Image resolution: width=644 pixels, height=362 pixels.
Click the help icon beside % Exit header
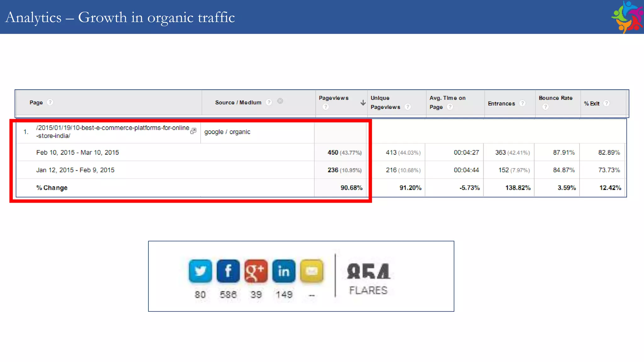coord(607,103)
